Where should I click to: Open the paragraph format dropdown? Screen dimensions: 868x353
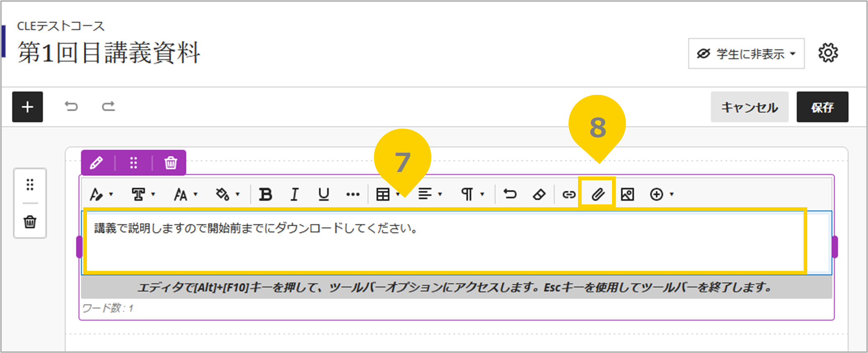tap(473, 194)
